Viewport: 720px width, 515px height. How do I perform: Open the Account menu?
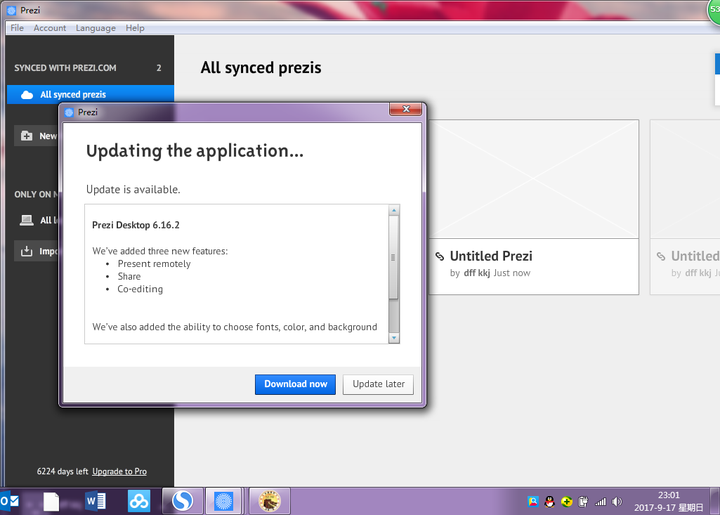coord(50,28)
